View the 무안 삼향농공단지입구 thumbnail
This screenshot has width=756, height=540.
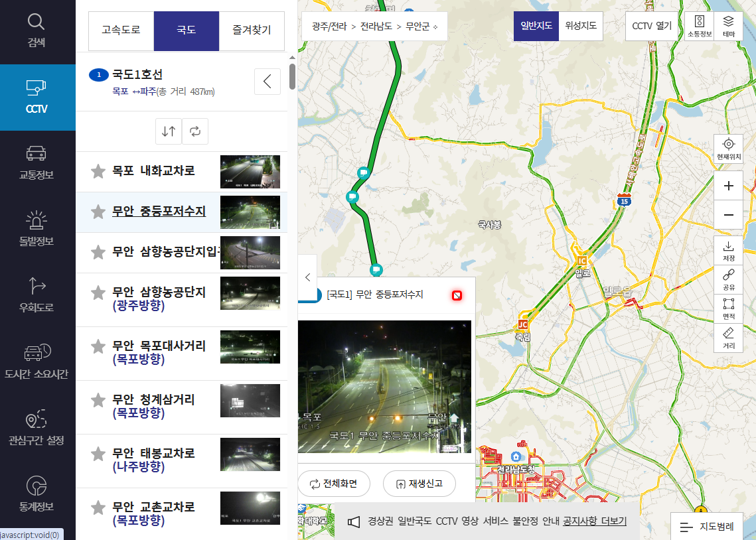250,253
